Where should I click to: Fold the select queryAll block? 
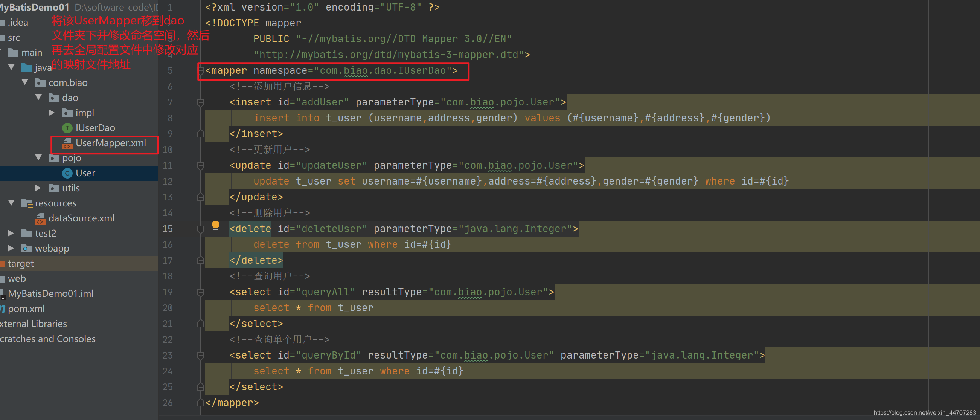click(x=201, y=292)
